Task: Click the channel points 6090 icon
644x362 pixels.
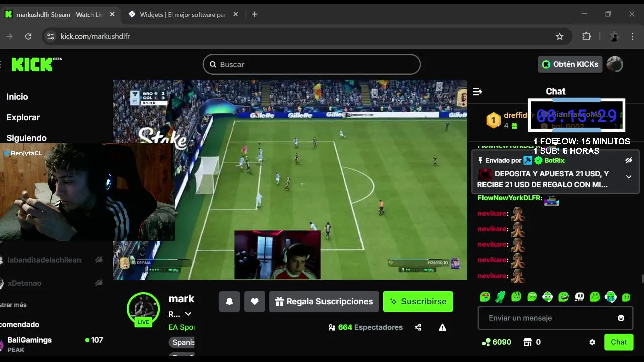Action: coord(486,342)
